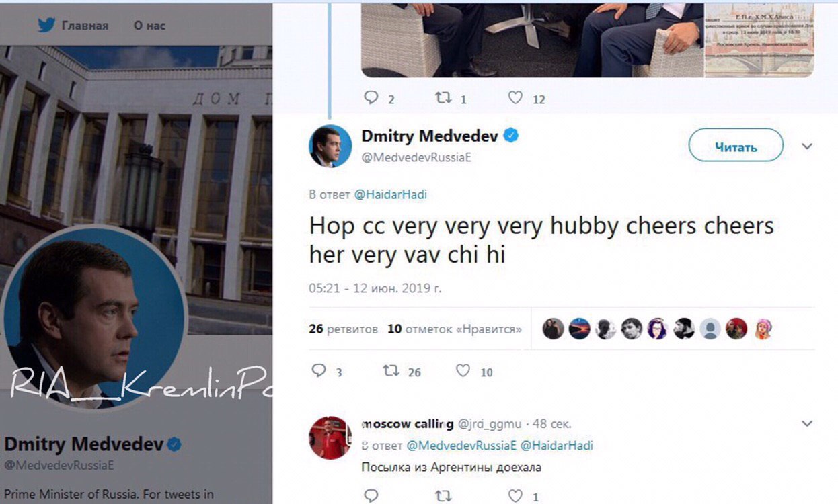Open the Главная tab
Image resolution: width=838 pixels, height=504 pixels.
85,26
